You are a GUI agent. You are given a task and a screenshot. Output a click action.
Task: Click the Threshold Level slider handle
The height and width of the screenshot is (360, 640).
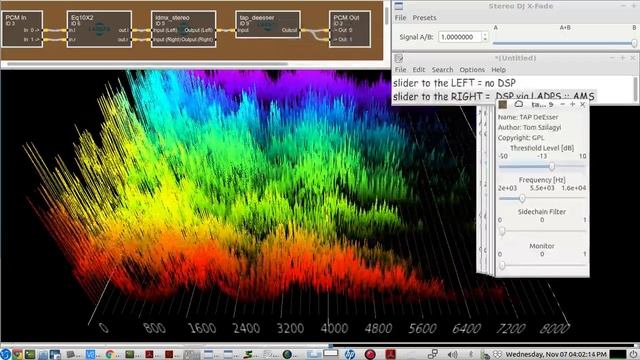pyautogui.click(x=551, y=166)
